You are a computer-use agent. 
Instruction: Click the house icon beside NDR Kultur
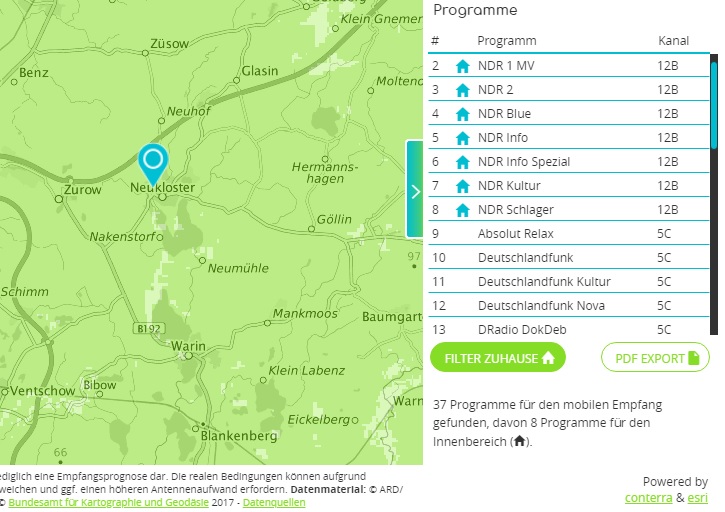462,186
